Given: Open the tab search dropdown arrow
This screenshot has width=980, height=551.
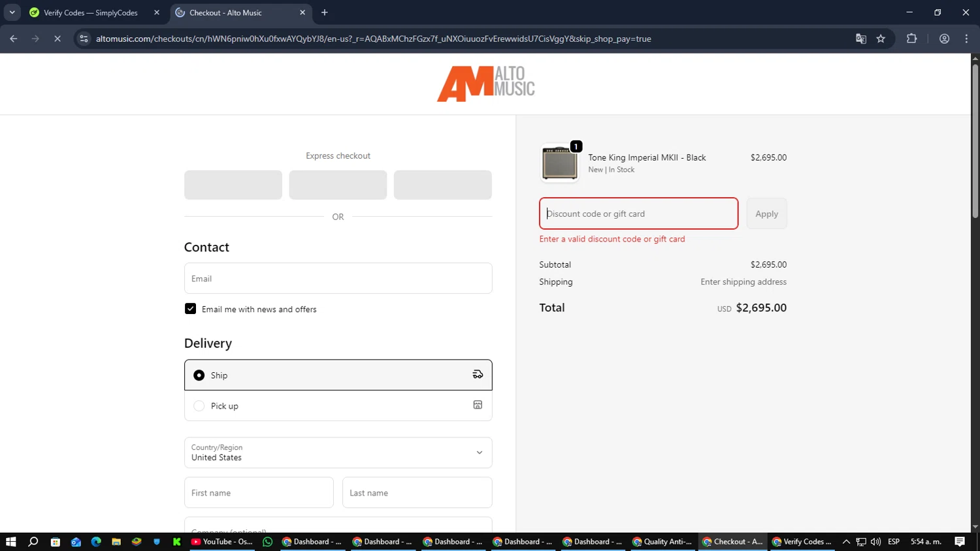Looking at the screenshot, I should pos(12,12).
